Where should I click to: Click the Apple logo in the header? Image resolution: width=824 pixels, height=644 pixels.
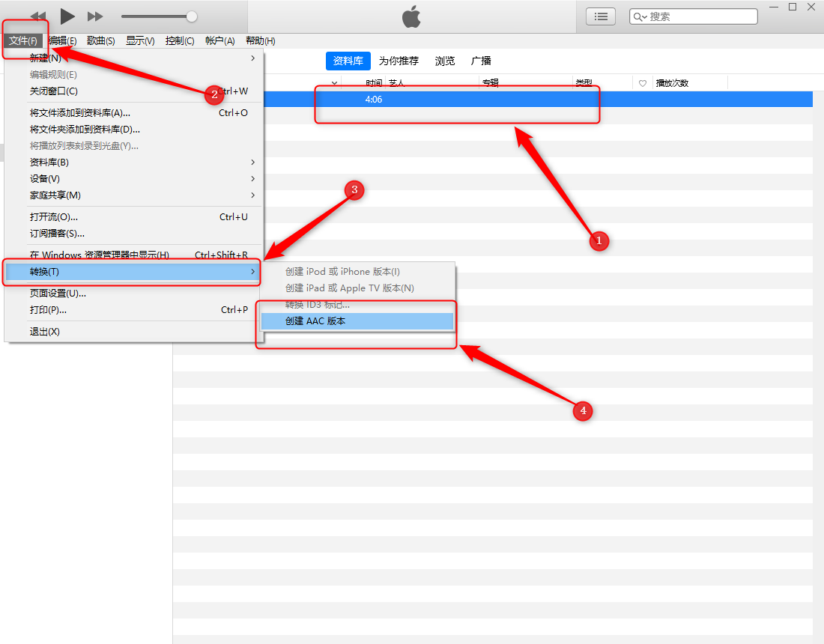(x=411, y=16)
